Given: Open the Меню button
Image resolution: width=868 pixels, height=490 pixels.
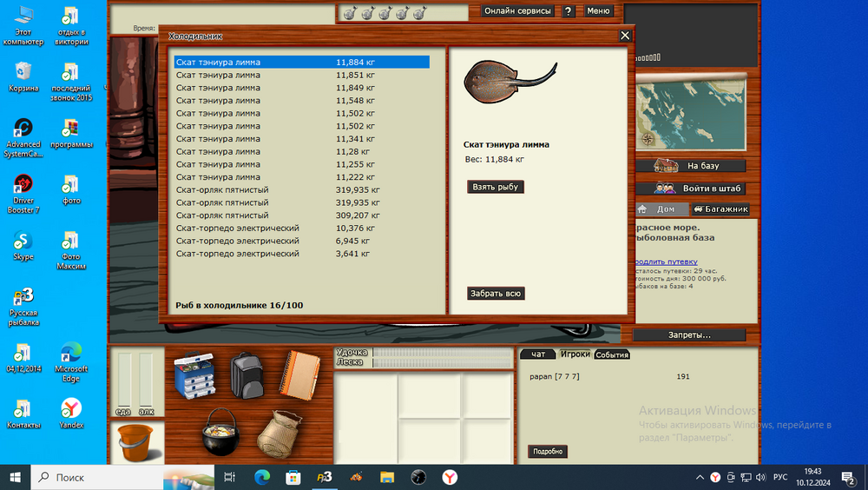Looking at the screenshot, I should tap(598, 11).
